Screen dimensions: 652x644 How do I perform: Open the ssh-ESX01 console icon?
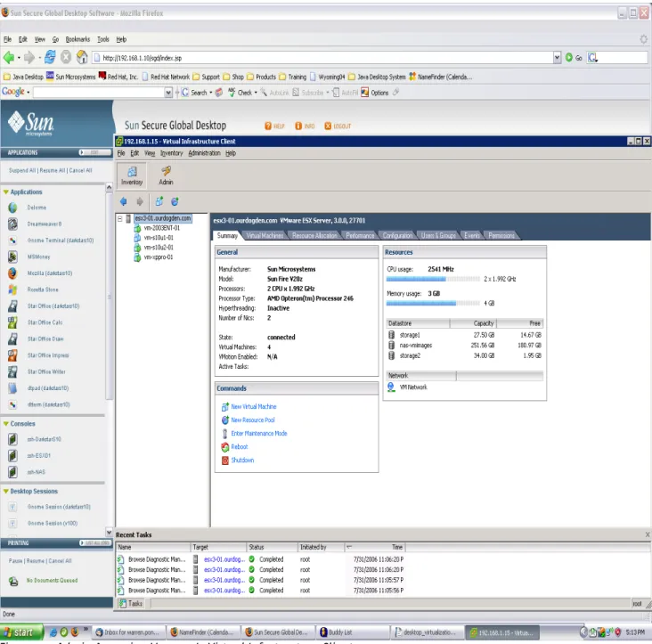tap(12, 456)
